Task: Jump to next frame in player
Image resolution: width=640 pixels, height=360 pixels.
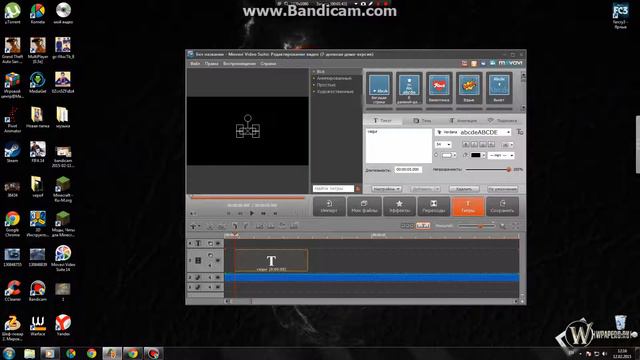Action: tap(264, 213)
